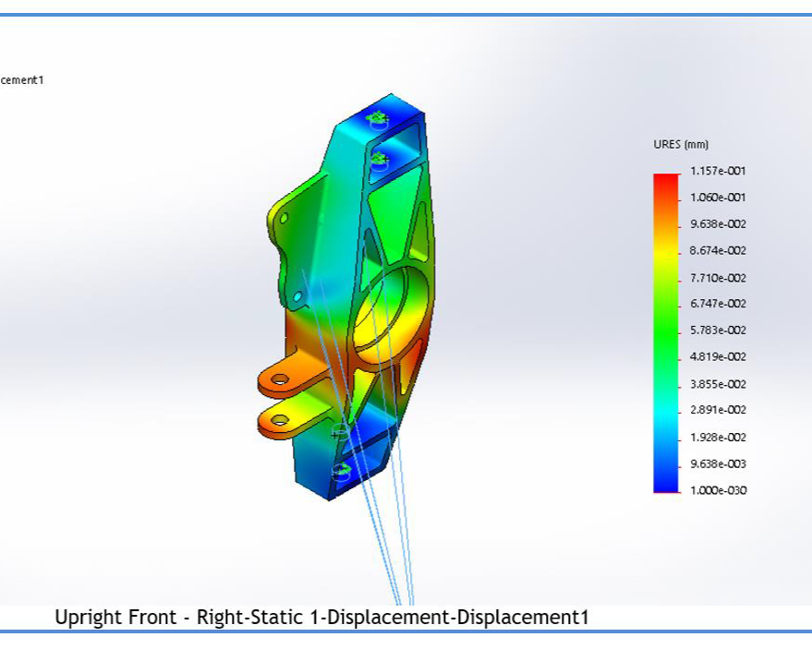
Task: Click the Upright Front displacement plot title
Action: [321, 616]
